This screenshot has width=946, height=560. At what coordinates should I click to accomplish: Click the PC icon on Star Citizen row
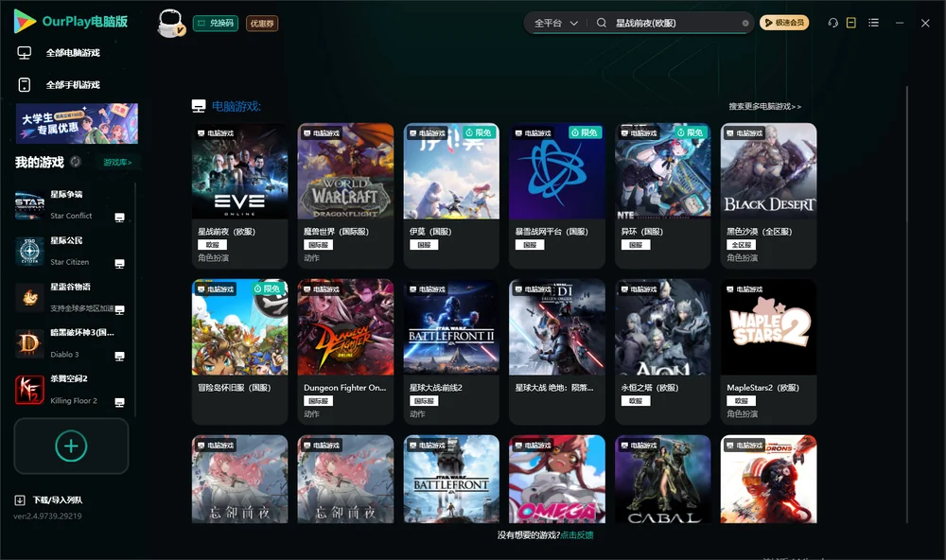click(x=119, y=264)
